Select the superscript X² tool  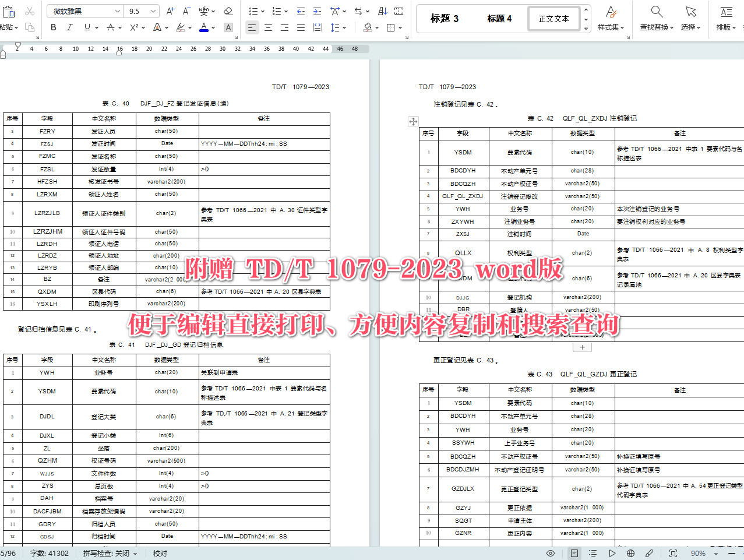135,27
